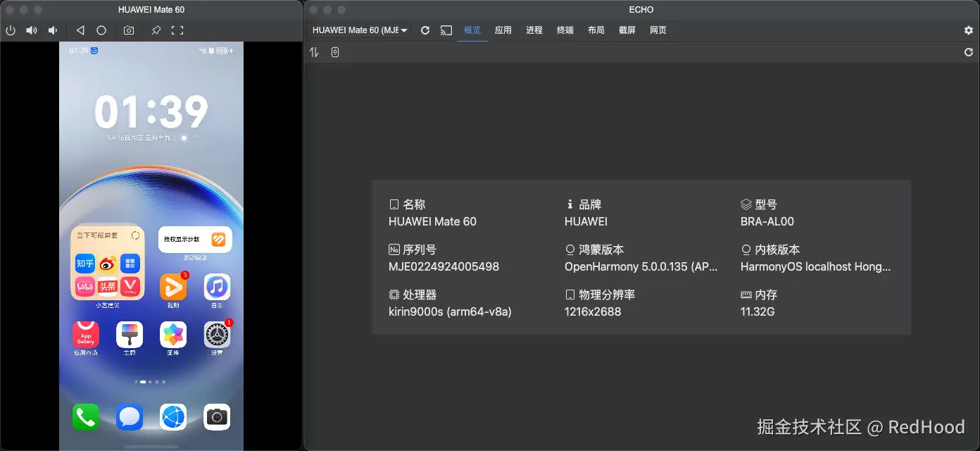Switch to the 应用 tab
The image size is (980, 451).
[503, 30]
